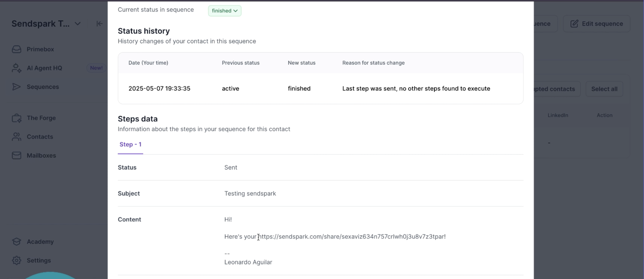The image size is (644, 279).
Task: Click date 2025-05-07 19:33:35 cell
Action: [159, 89]
